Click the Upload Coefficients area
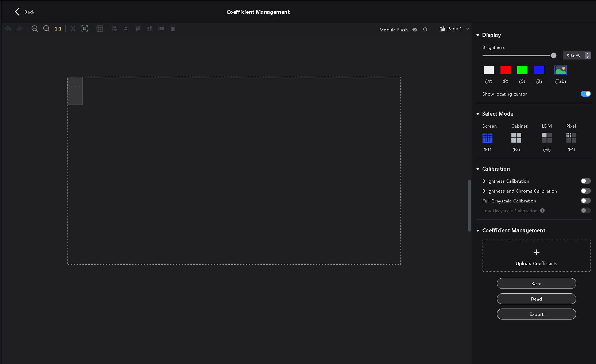Viewport: 596px width, 364px height. (x=536, y=256)
